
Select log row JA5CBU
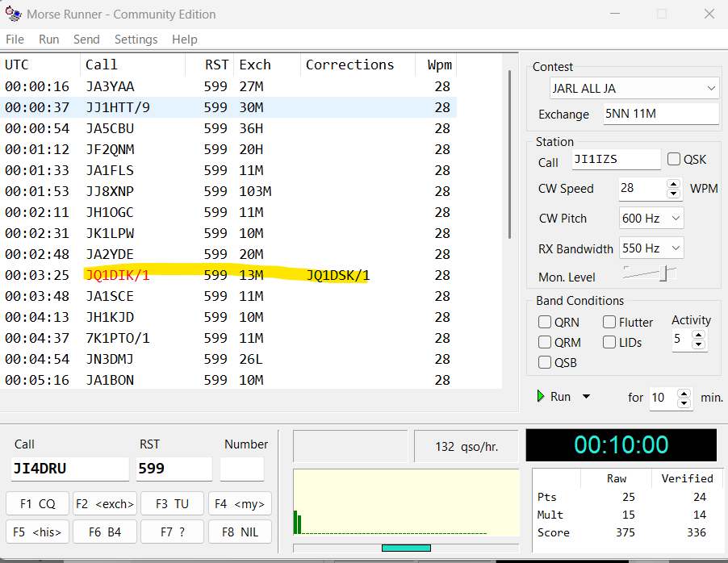228,128
